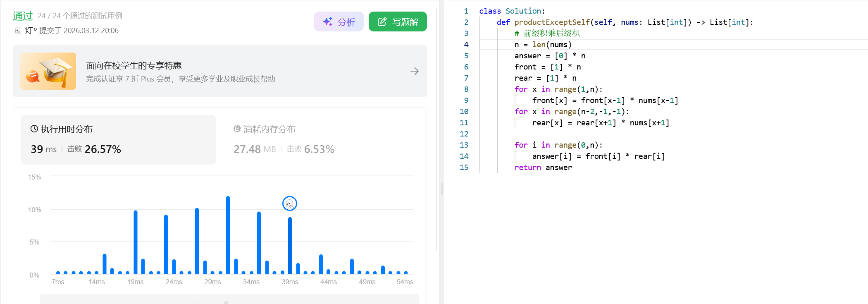Viewport: 868px width, 304px height.
Task: Click the sparkle icon on the 分析 button
Action: click(x=328, y=22)
